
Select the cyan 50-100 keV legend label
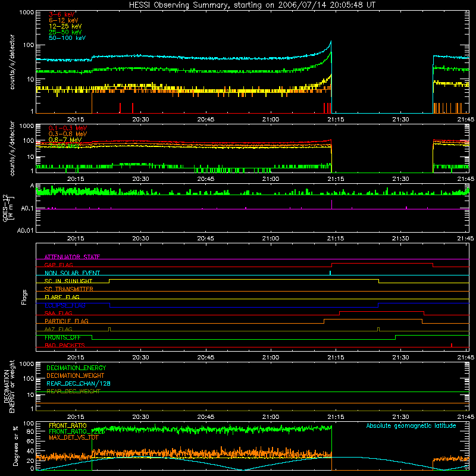67,38
